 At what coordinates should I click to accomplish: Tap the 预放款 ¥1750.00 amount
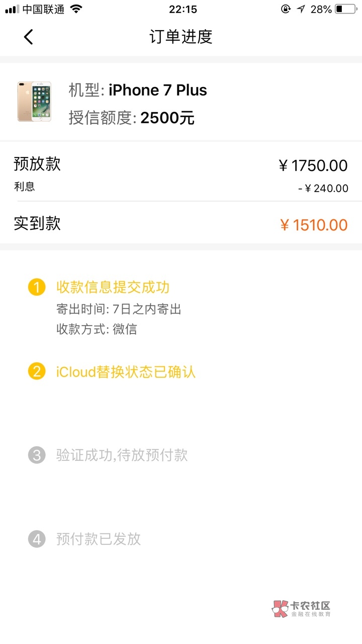pyautogui.click(x=313, y=166)
